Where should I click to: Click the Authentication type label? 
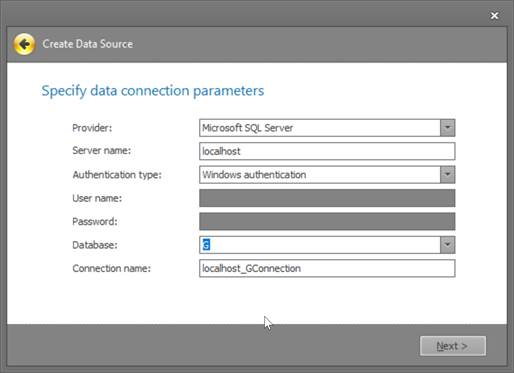117,175
